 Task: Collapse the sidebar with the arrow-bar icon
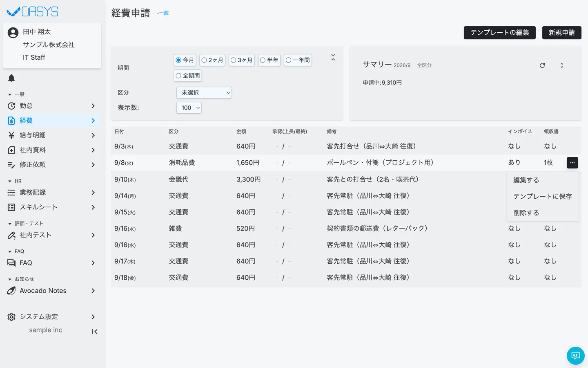94,332
